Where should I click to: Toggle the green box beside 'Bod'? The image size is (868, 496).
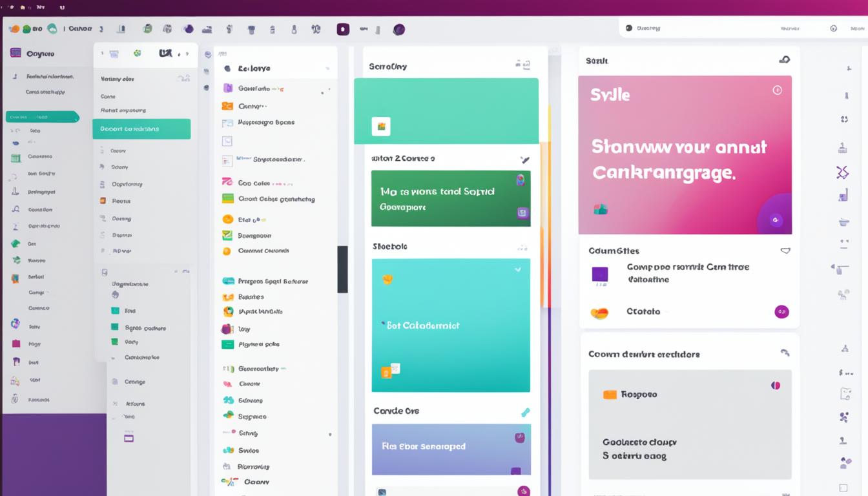(115, 311)
